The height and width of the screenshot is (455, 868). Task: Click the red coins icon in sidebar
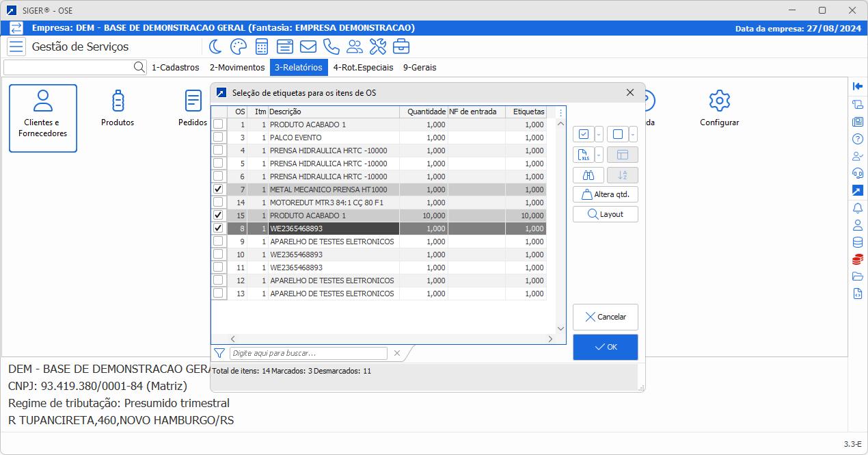click(x=858, y=259)
